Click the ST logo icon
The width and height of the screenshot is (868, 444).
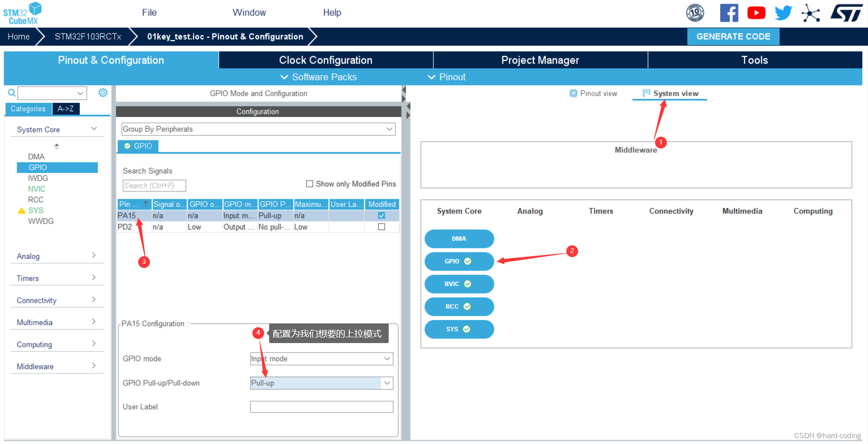[847, 13]
